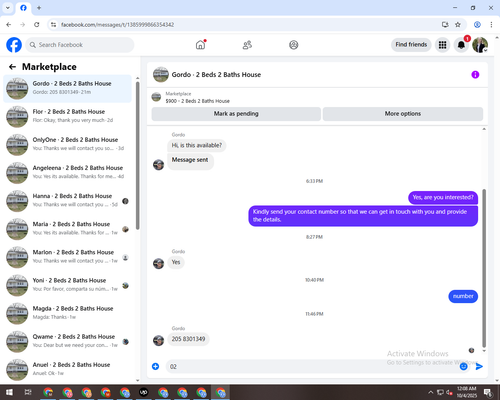
Task: Open the Windows notification center
Action: pos(488,392)
